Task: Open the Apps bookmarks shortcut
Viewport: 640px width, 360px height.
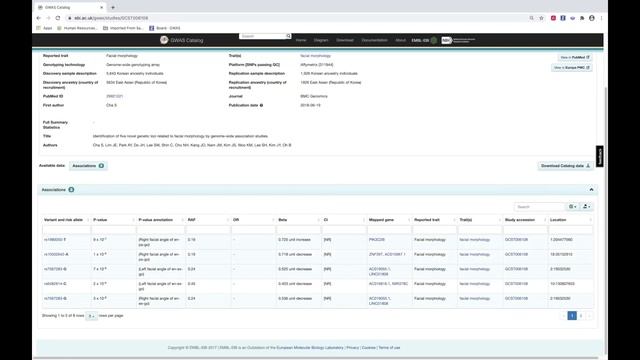Action: 44,28
